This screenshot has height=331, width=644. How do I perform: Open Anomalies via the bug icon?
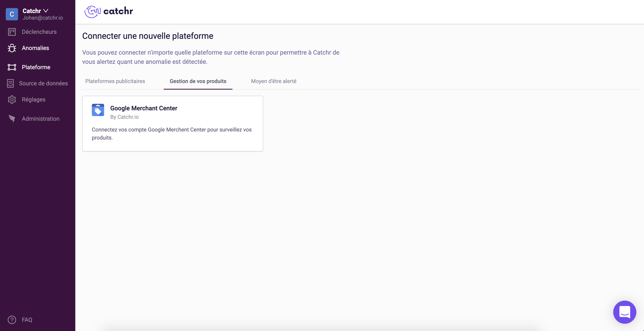point(12,48)
